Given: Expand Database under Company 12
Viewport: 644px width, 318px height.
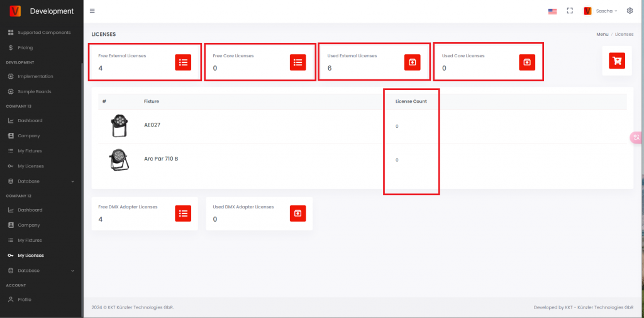Looking at the screenshot, I should 41,271.
